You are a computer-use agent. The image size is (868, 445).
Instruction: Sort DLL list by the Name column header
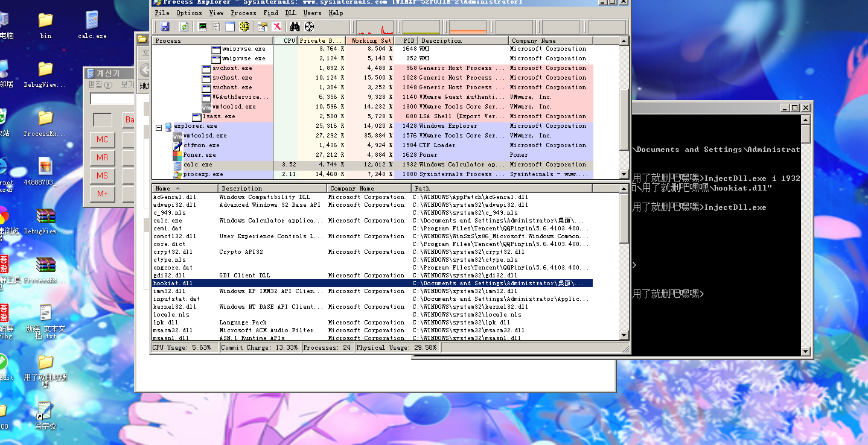point(185,189)
